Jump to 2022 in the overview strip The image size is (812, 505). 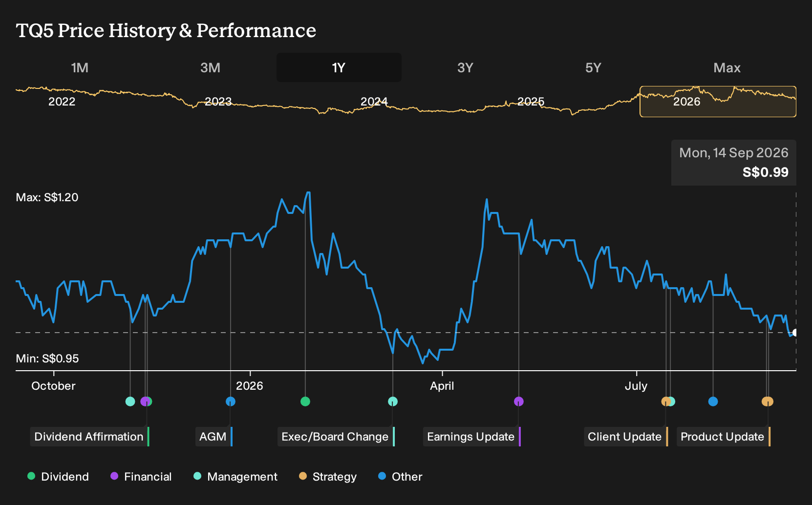62,102
